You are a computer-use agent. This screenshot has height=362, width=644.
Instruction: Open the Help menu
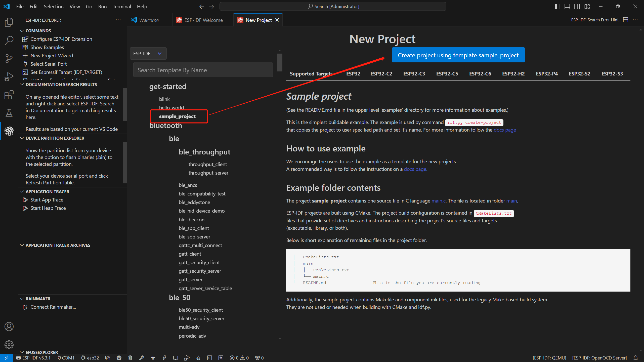pyautogui.click(x=142, y=7)
